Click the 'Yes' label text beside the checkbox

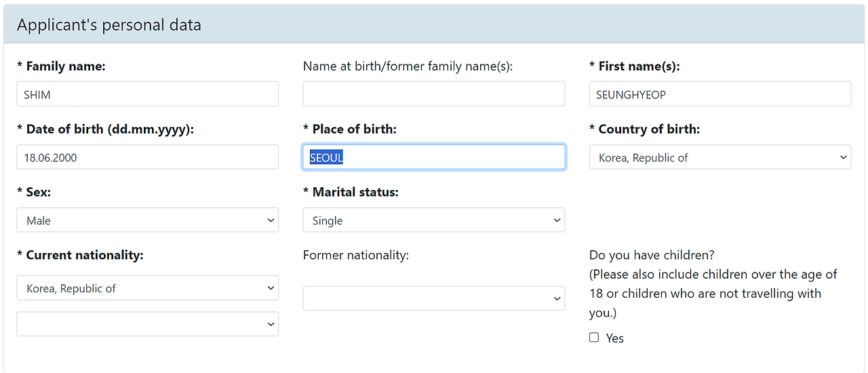[615, 338]
